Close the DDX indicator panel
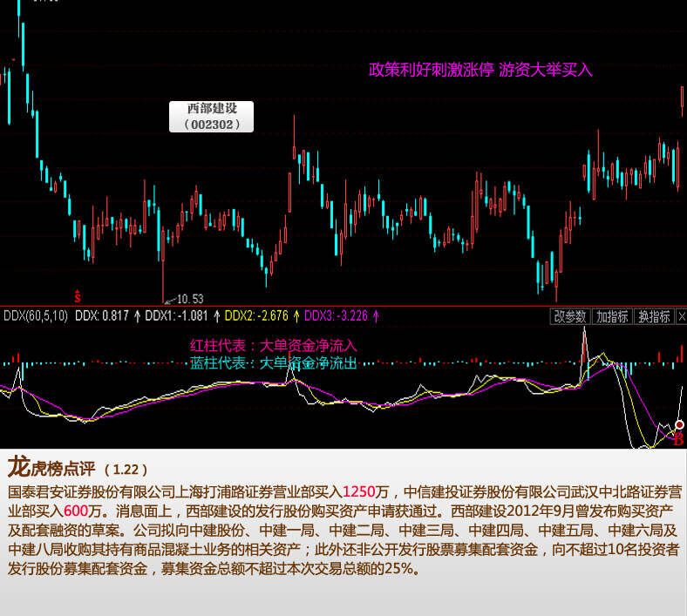This screenshot has height=616, width=687. coord(682,316)
